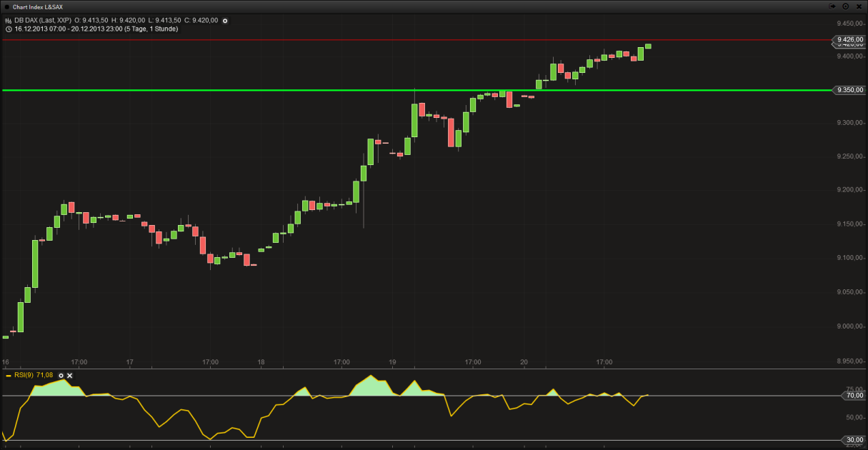Click the 9.450,00 axis value
Image resolution: width=868 pixels, height=450 pixels.
pos(849,23)
